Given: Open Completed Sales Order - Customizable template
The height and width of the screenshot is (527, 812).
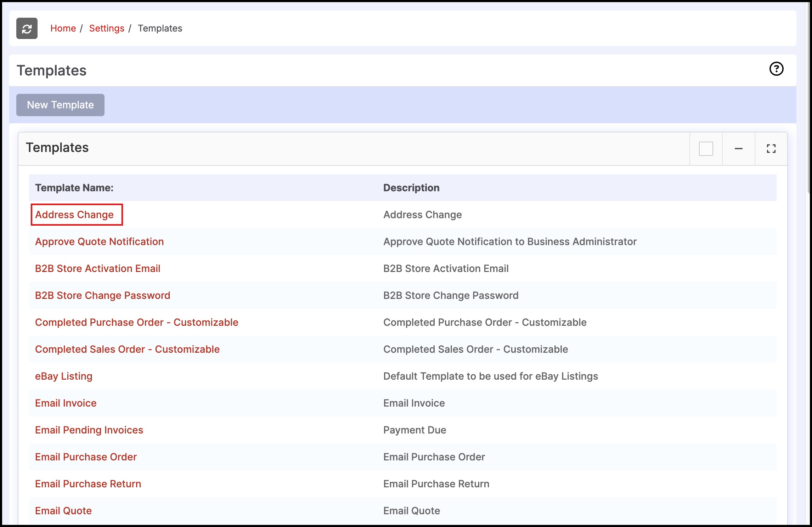Looking at the screenshot, I should coord(127,349).
